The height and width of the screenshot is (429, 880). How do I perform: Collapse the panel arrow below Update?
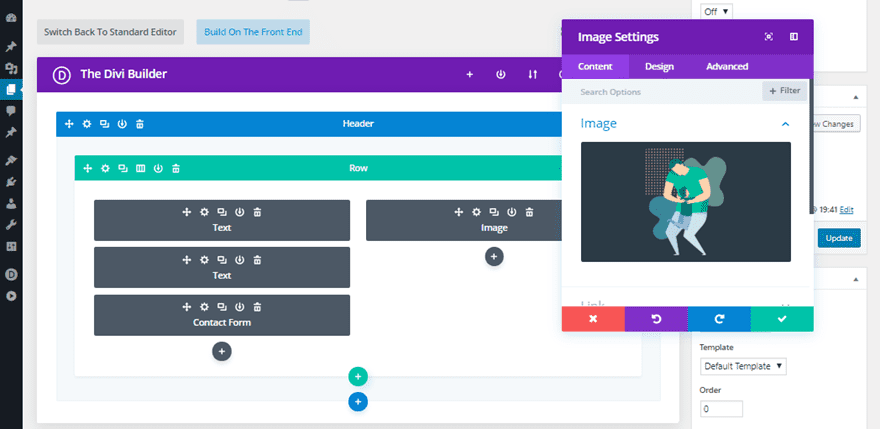(856, 279)
